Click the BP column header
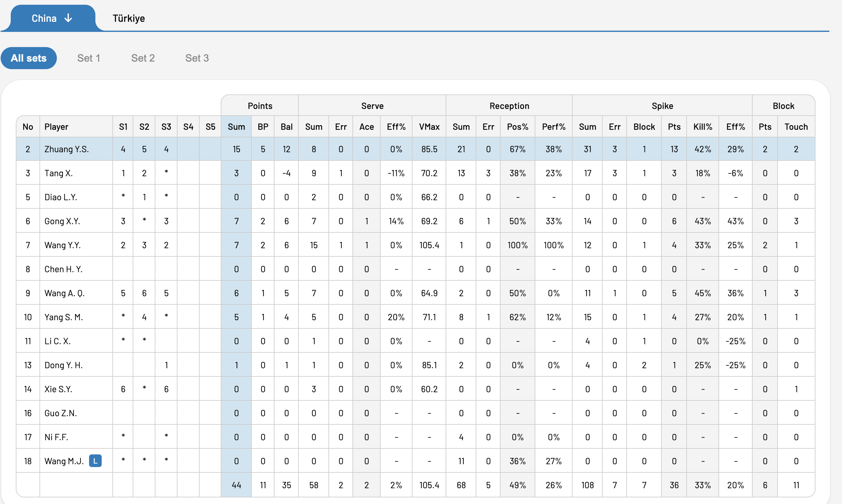842x504 pixels. [263, 127]
